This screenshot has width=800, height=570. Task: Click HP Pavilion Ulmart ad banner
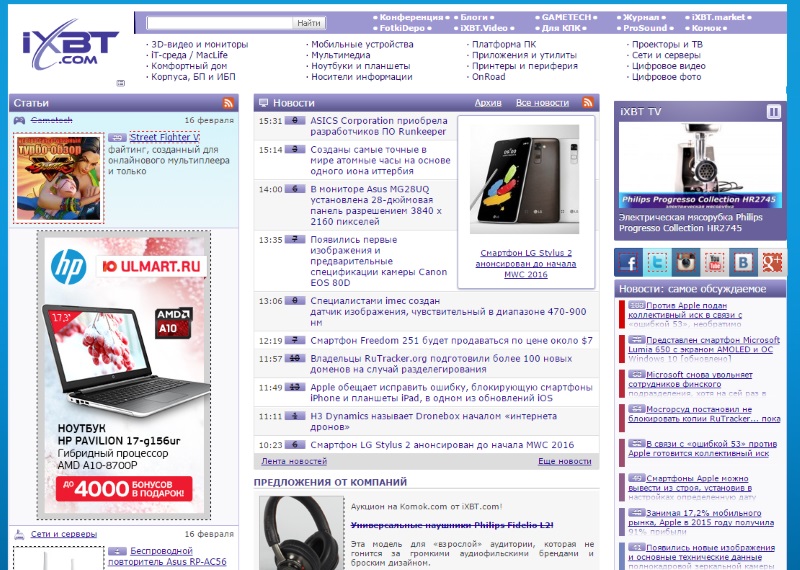(x=124, y=375)
